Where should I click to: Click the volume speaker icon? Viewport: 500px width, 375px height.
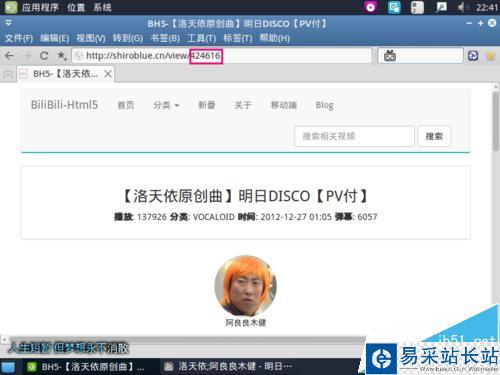tap(462, 7)
